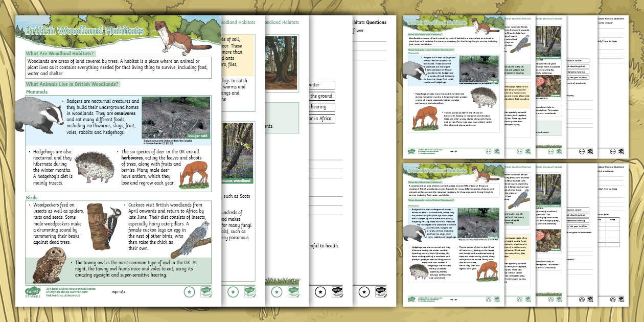Click the graduation cap icon on the answers sheet
This screenshot has width=644, height=322.
[590, 151]
